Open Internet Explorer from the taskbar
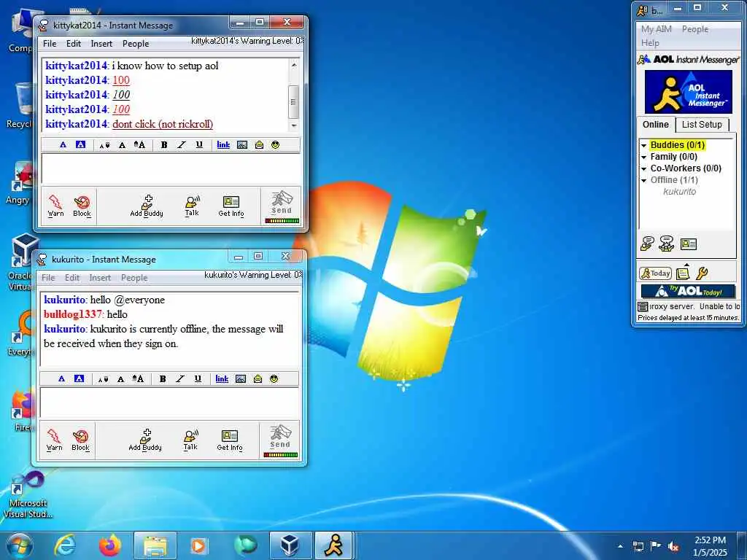Viewport: 747px width, 560px height. click(x=65, y=545)
